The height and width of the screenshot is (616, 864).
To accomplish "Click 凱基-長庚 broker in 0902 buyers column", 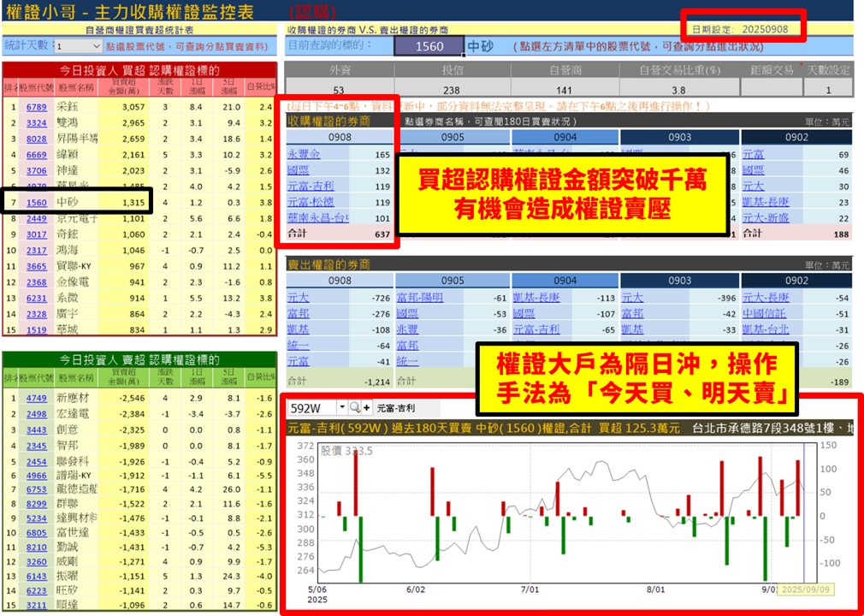I will pyautogui.click(x=766, y=202).
